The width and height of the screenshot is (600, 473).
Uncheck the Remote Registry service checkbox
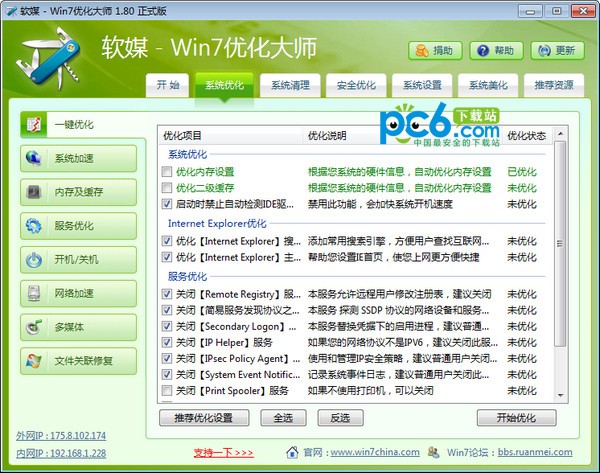[166, 294]
